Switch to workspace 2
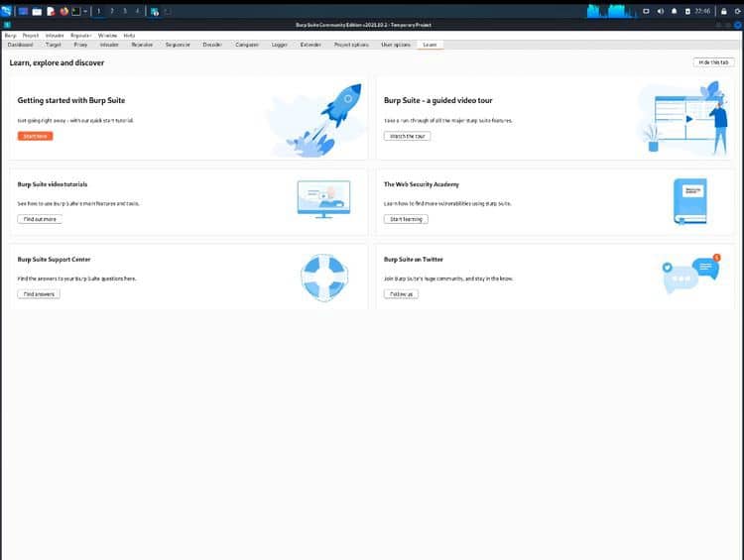This screenshot has width=744, height=560. pyautogui.click(x=112, y=11)
